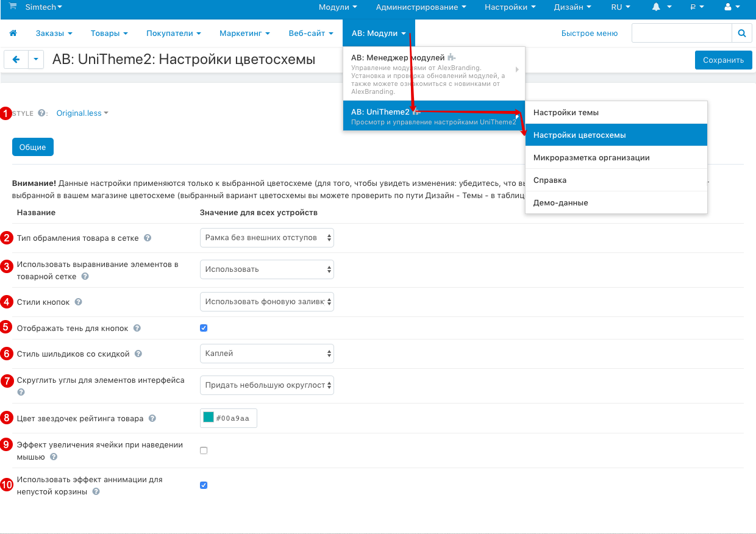Open Тип обрамления товара в сетке dropdown
Viewport: 756px width, 534px height.
tap(266, 238)
